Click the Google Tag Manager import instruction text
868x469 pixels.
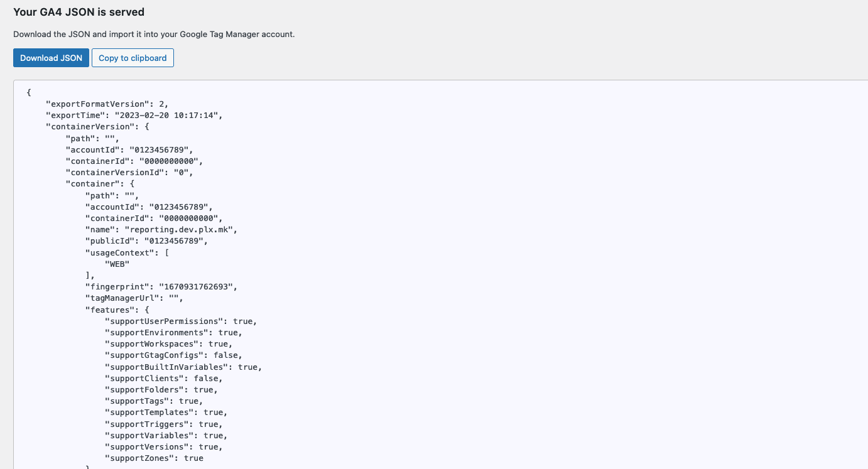154,34
